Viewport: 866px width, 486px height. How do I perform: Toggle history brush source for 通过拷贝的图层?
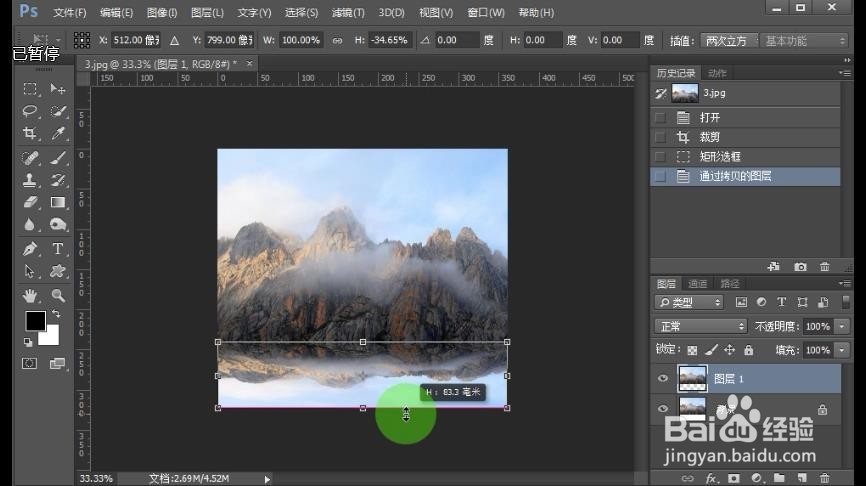point(660,176)
